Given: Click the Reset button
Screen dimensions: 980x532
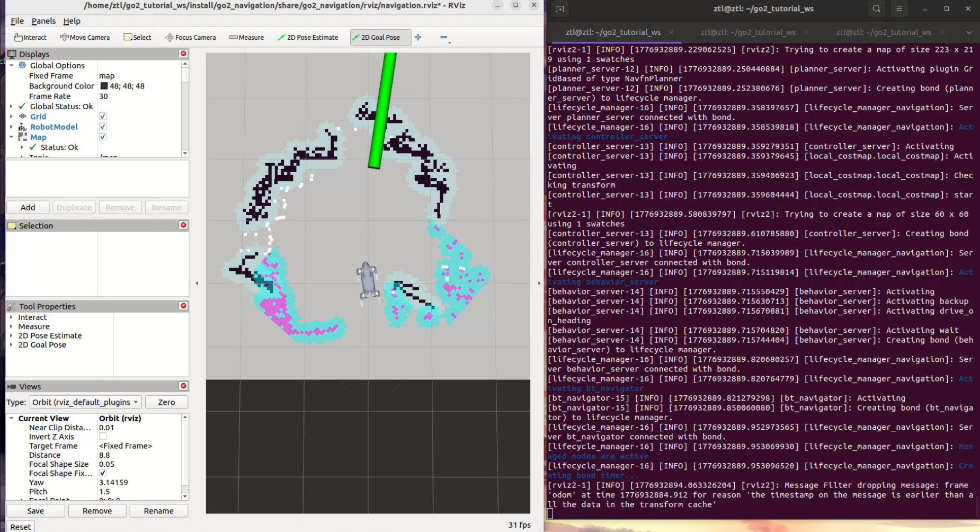Looking at the screenshot, I should 21,526.
